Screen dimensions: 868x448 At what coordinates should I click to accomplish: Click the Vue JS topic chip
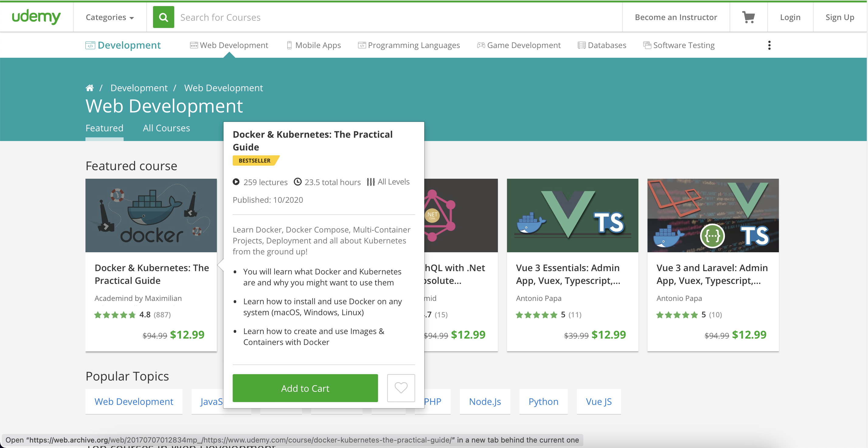pyautogui.click(x=599, y=401)
